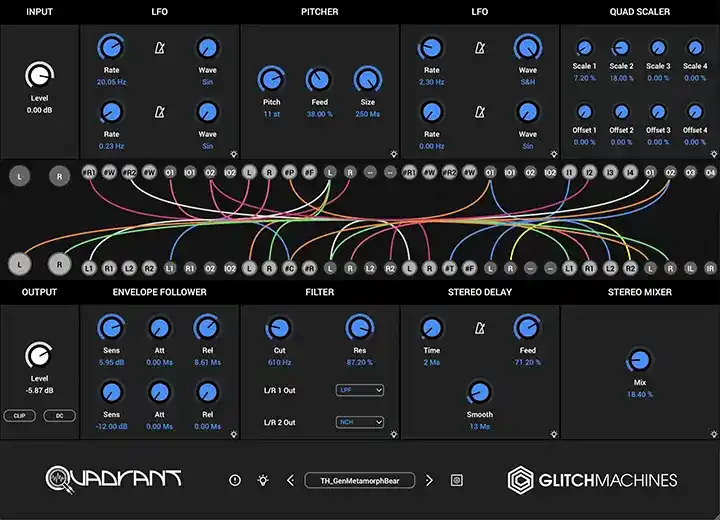Image resolution: width=720 pixels, height=520 pixels.
Task: Click the Output Level knob
Action: tap(39, 355)
